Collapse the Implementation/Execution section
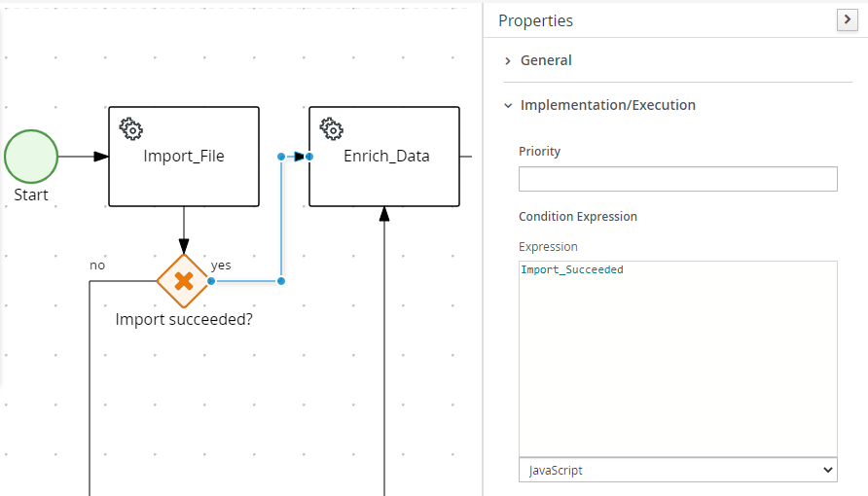This screenshot has width=868, height=496. pos(608,105)
